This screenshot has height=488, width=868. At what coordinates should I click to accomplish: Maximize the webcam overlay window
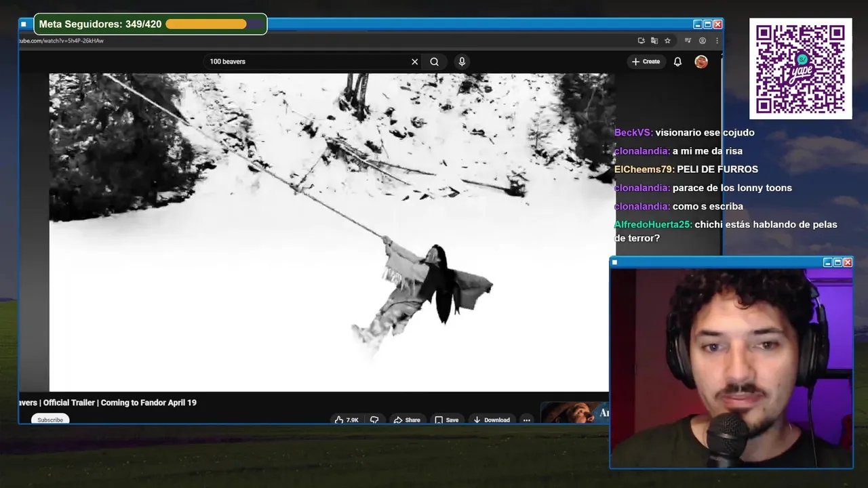pyautogui.click(x=837, y=262)
